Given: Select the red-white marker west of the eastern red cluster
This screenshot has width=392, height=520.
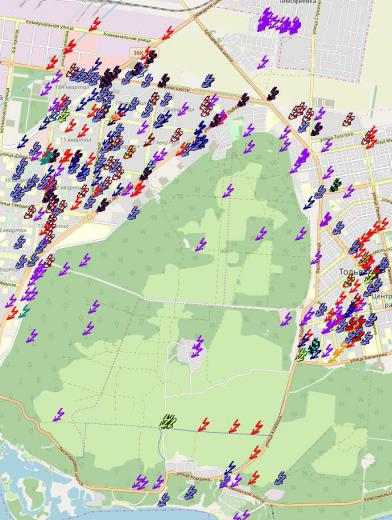Looking at the screenshot, I should tap(348, 119).
